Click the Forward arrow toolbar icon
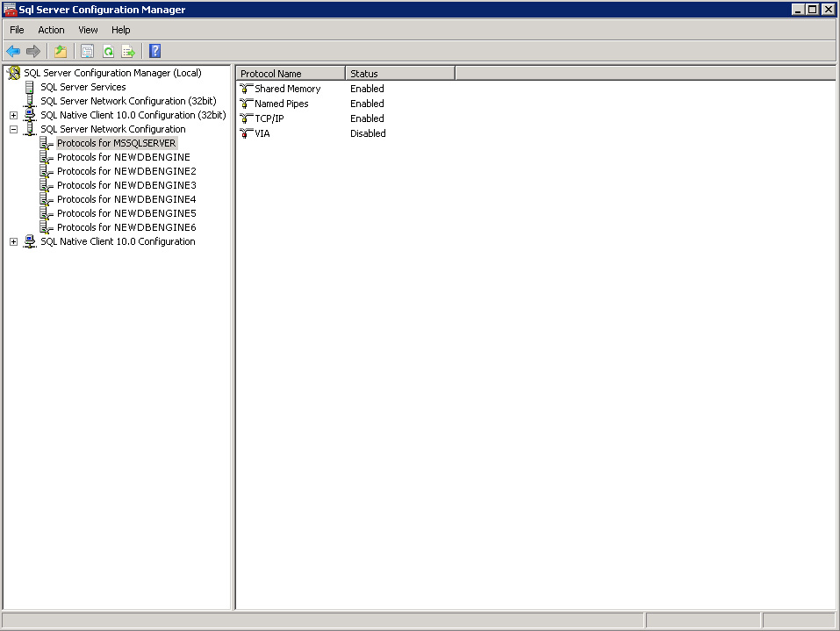 point(33,52)
